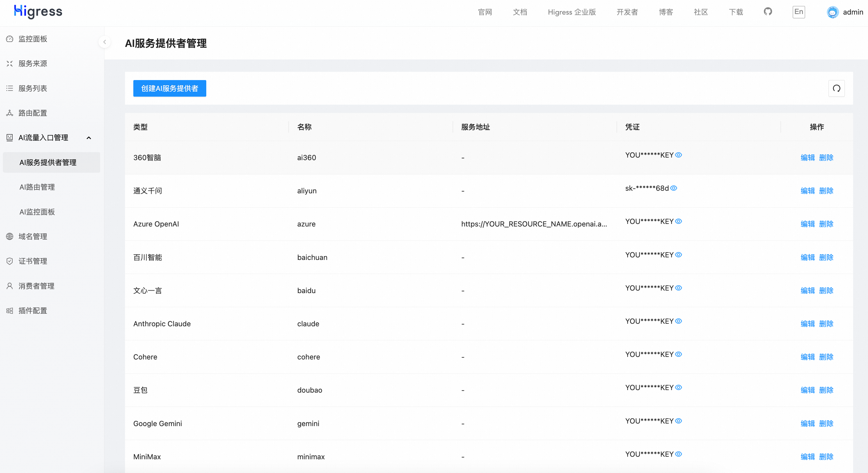
Task: Open the GitHub repository icon in top bar
Action: point(768,12)
